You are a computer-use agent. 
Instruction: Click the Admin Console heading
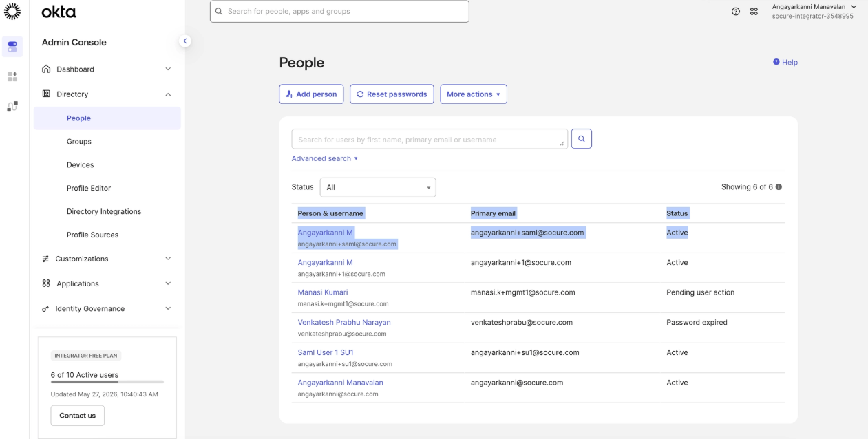click(74, 42)
